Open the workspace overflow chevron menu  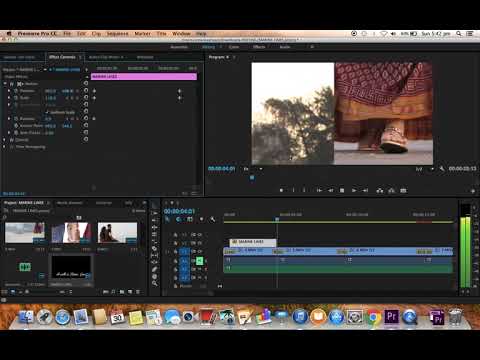tap(312, 47)
